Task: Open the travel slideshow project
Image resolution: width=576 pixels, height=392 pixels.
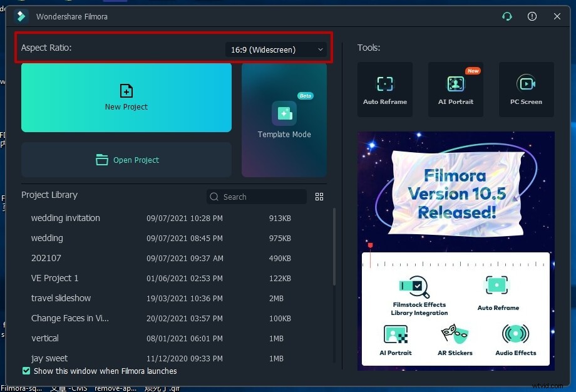Action: pyautogui.click(x=61, y=298)
